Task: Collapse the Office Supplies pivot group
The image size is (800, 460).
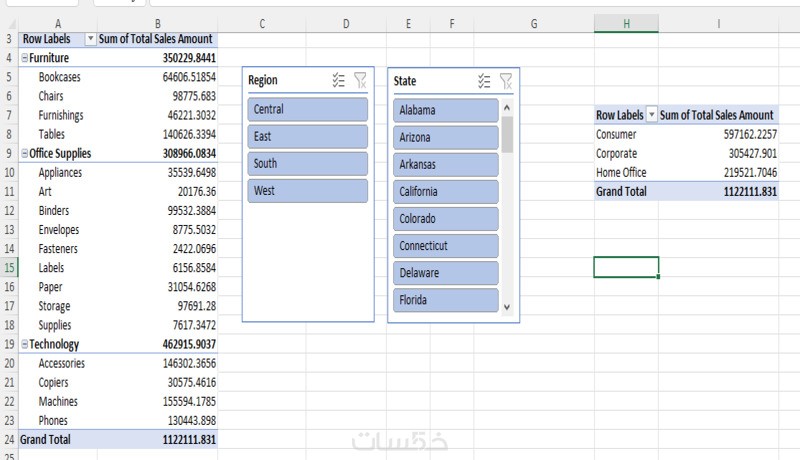Action: tap(24, 154)
